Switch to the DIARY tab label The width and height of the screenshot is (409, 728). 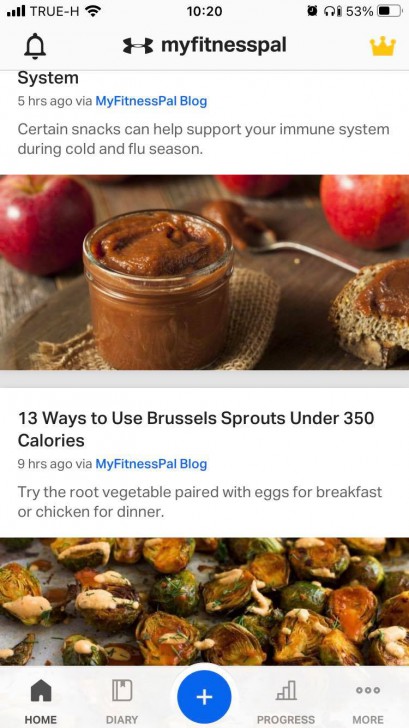(x=122, y=720)
